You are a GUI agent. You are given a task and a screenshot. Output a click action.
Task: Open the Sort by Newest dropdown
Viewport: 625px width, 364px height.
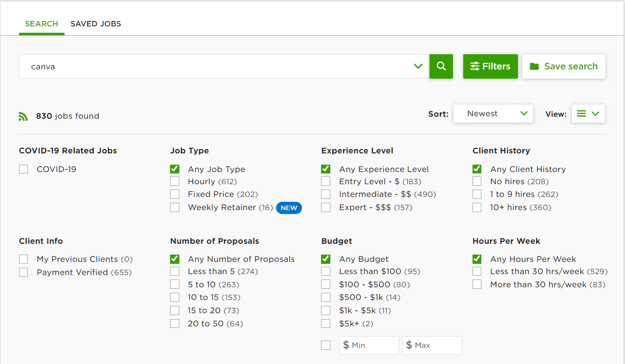click(493, 114)
